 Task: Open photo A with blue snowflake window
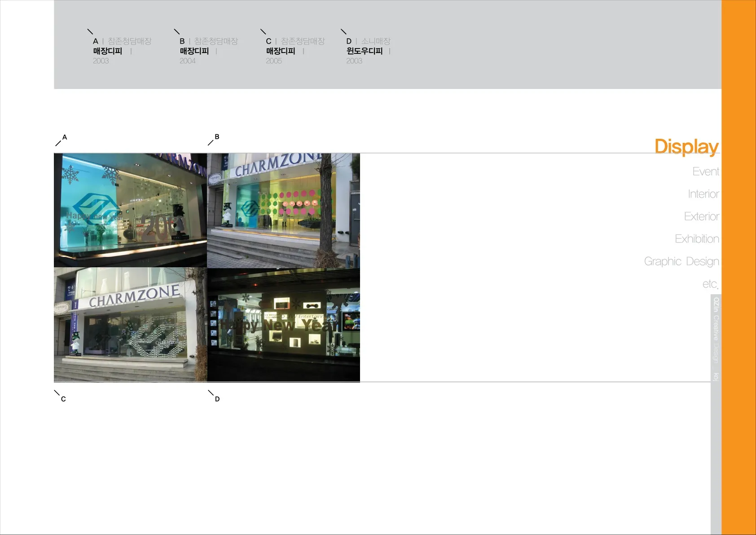point(130,210)
